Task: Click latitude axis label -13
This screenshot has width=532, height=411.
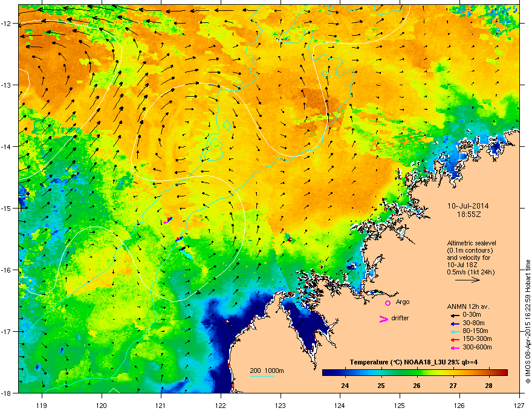Action: 7,85
